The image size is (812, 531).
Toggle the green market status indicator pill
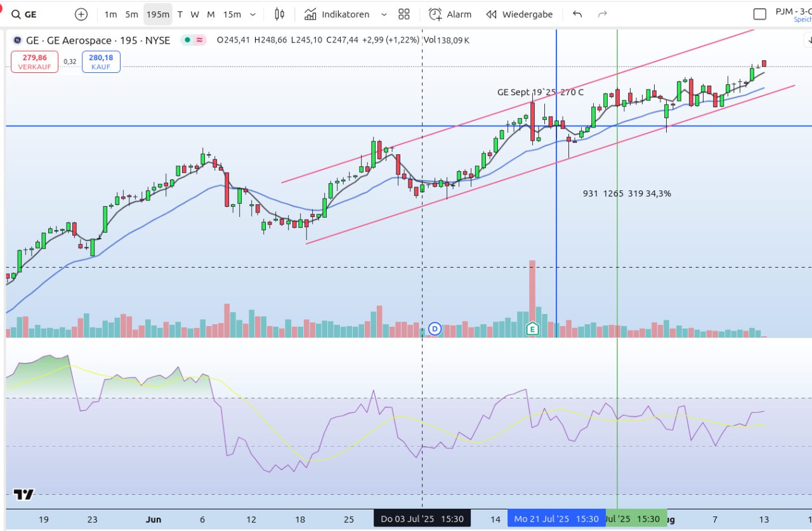click(x=194, y=40)
